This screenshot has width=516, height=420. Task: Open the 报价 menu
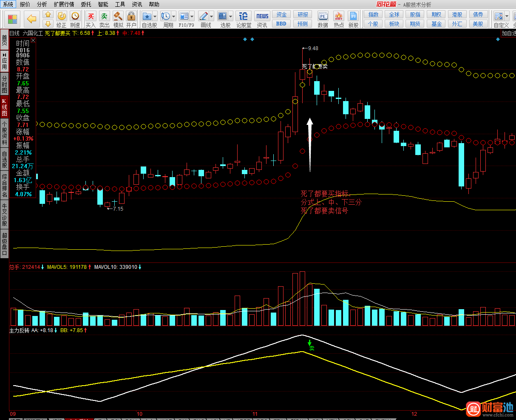[x=25, y=4]
